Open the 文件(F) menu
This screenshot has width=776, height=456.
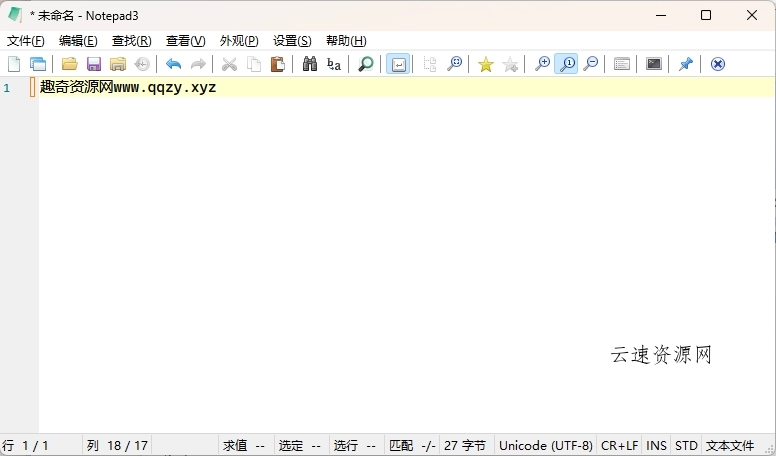[26, 41]
